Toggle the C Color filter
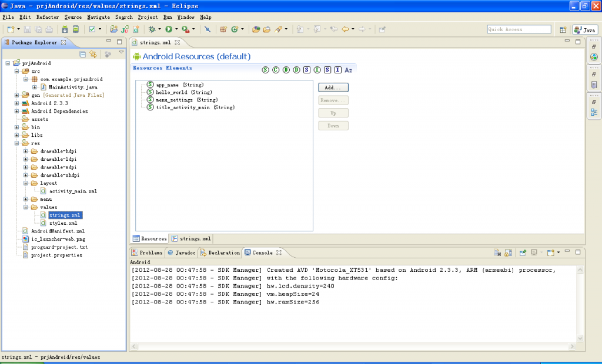 click(x=276, y=70)
